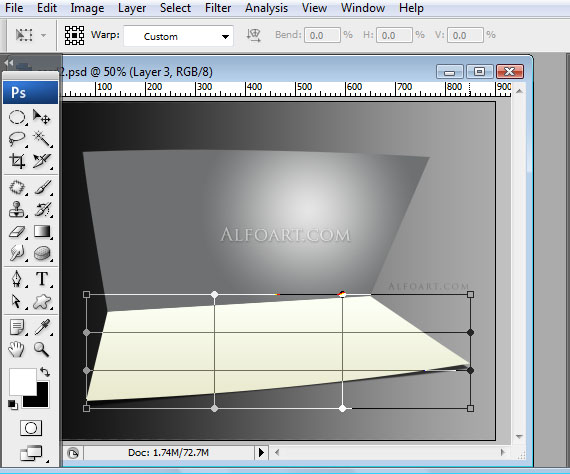Change warp orientation button
Image resolution: width=570 pixels, height=474 pixels.
tap(254, 35)
